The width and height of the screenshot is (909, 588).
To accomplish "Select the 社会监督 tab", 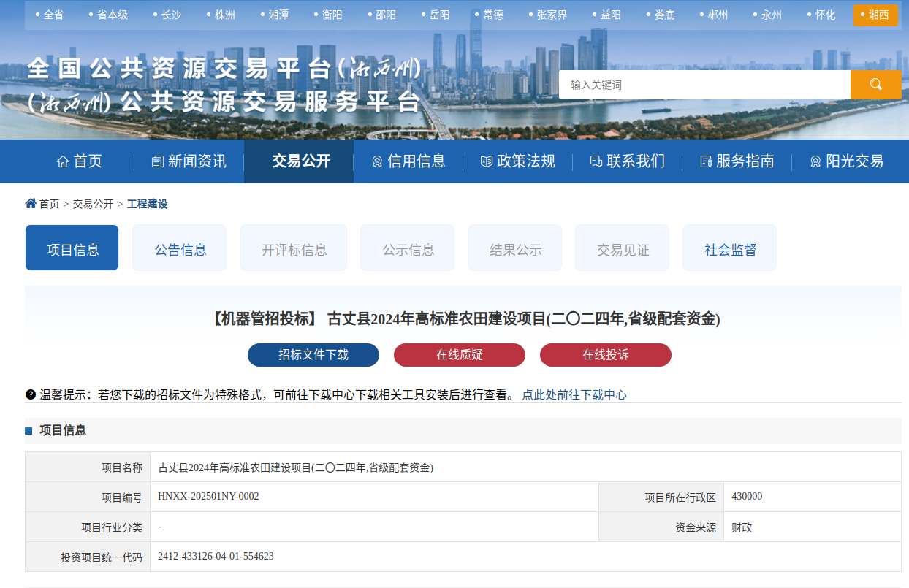I will pyautogui.click(x=730, y=248).
